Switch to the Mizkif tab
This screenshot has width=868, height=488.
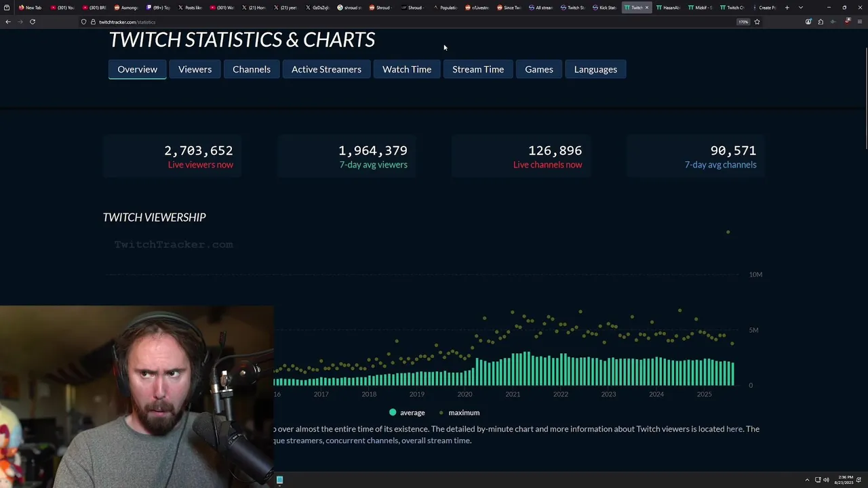701,7
